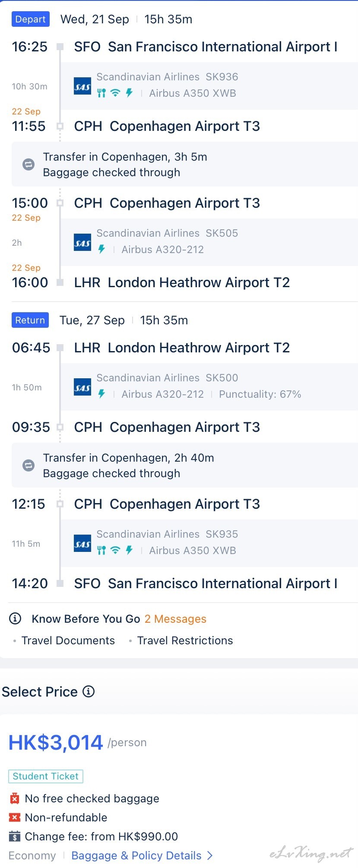Click the Wi-Fi icon on flight SK935

pos(115,550)
